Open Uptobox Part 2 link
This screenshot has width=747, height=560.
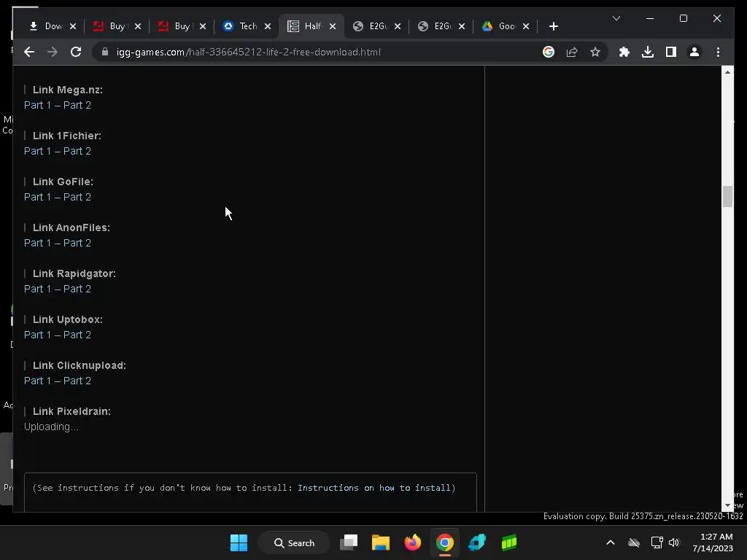click(77, 335)
